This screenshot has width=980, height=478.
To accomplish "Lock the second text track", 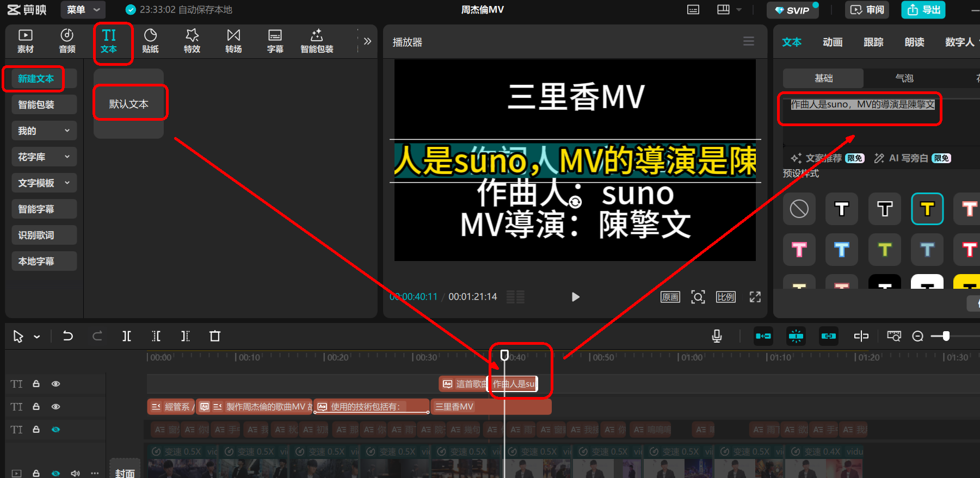I will click(x=36, y=407).
